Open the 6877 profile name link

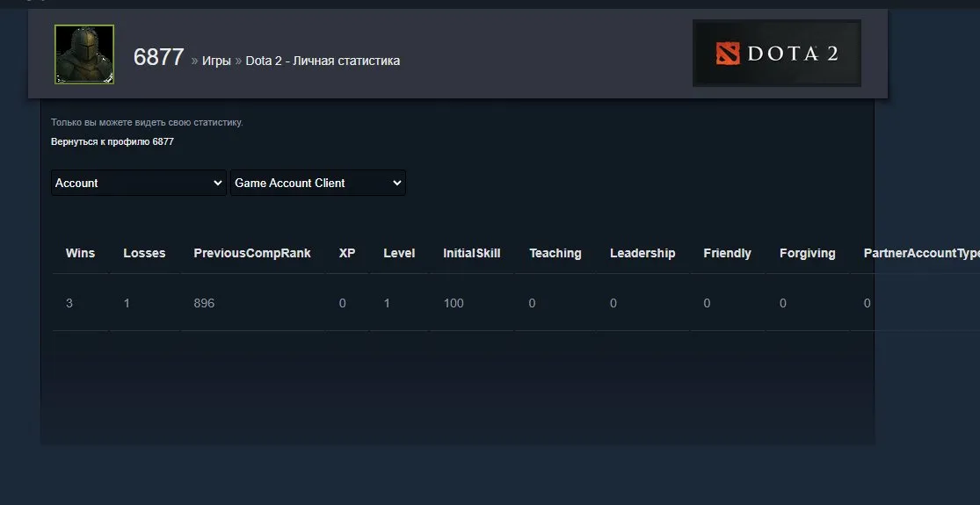click(159, 57)
